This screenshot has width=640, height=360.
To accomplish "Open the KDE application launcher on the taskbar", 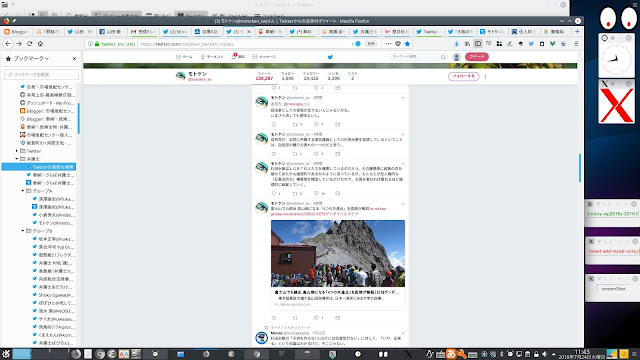I will (x=6, y=354).
